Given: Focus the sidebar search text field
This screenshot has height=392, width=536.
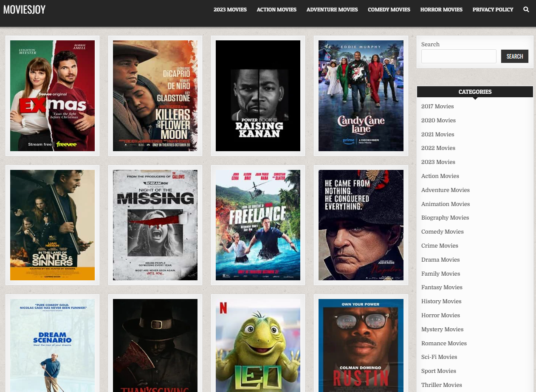Looking at the screenshot, I should click(x=458, y=56).
